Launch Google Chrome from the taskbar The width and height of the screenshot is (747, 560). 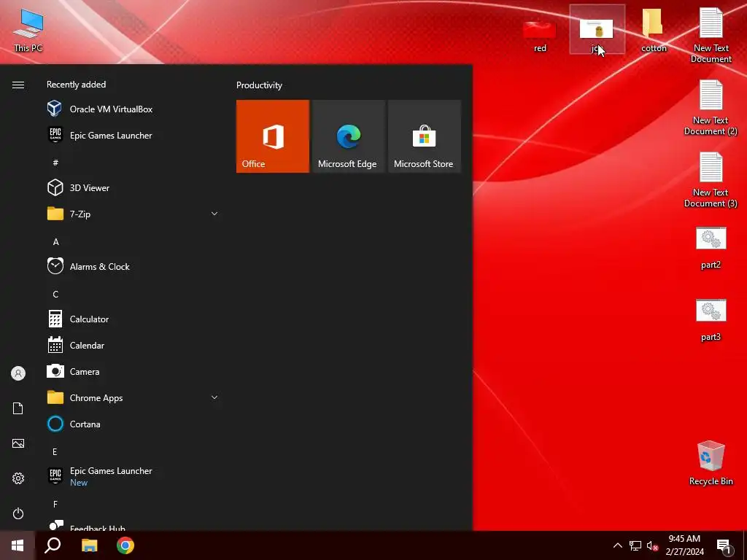click(125, 545)
